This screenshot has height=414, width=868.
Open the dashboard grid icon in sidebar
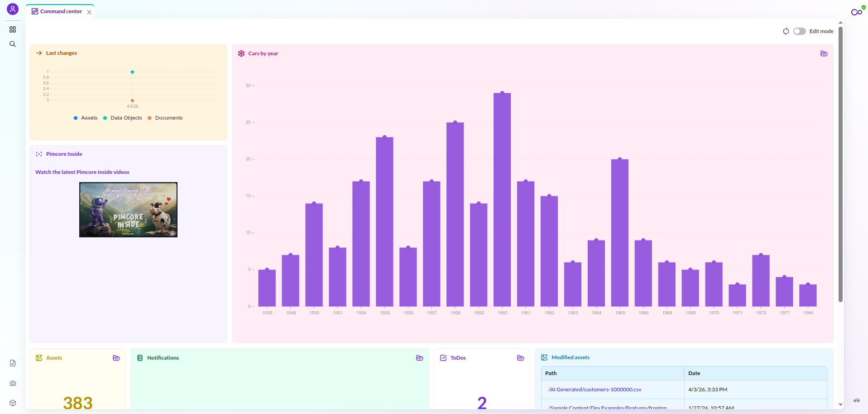[13, 29]
